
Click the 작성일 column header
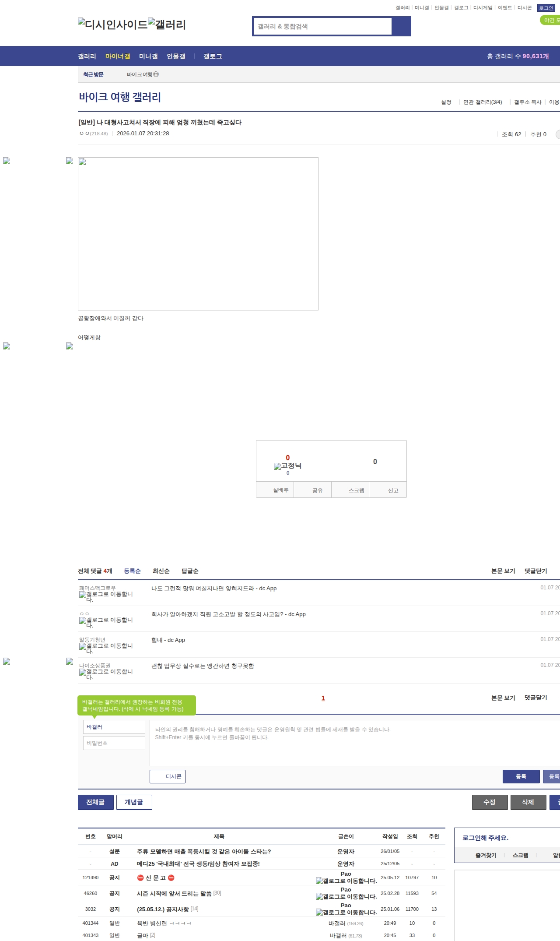coord(390,836)
